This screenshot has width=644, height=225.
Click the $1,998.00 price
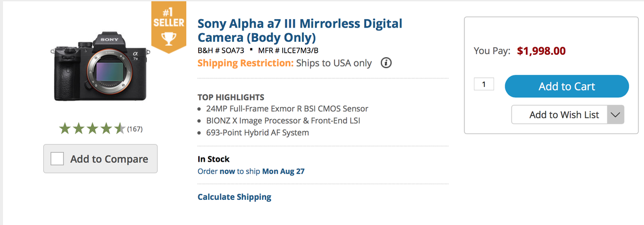[541, 51]
